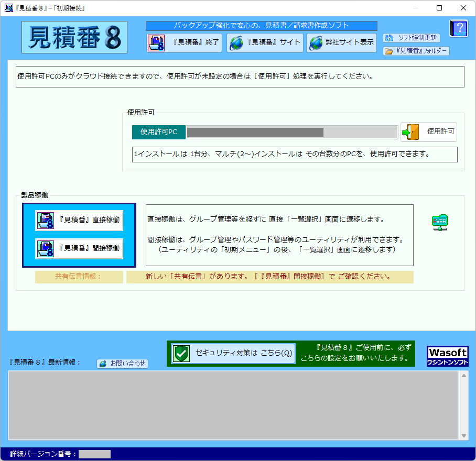Click the 共有伝言情報： label
Screen dimensions: 476x461
[x=79, y=277]
